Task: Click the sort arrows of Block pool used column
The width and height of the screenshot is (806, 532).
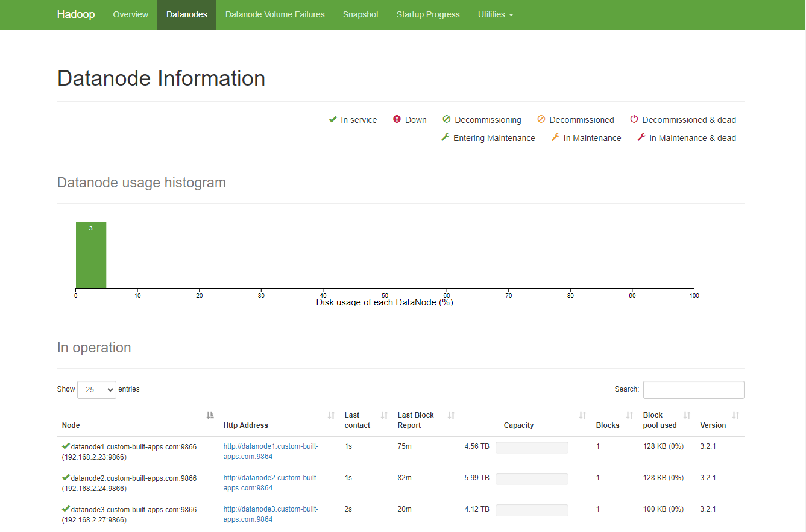Action: tap(687, 415)
